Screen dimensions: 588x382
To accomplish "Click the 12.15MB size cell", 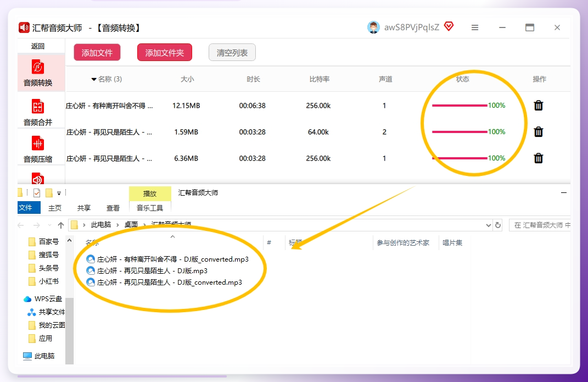I will click(x=186, y=106).
